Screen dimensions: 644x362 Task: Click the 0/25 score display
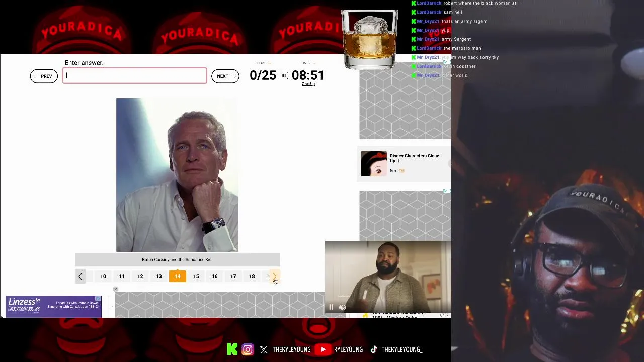pyautogui.click(x=263, y=75)
